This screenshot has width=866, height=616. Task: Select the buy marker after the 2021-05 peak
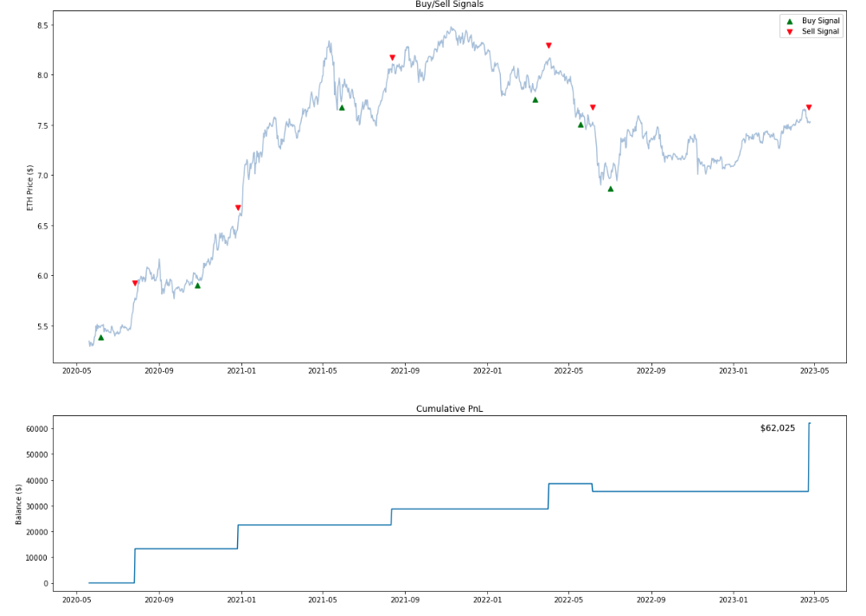(342, 107)
